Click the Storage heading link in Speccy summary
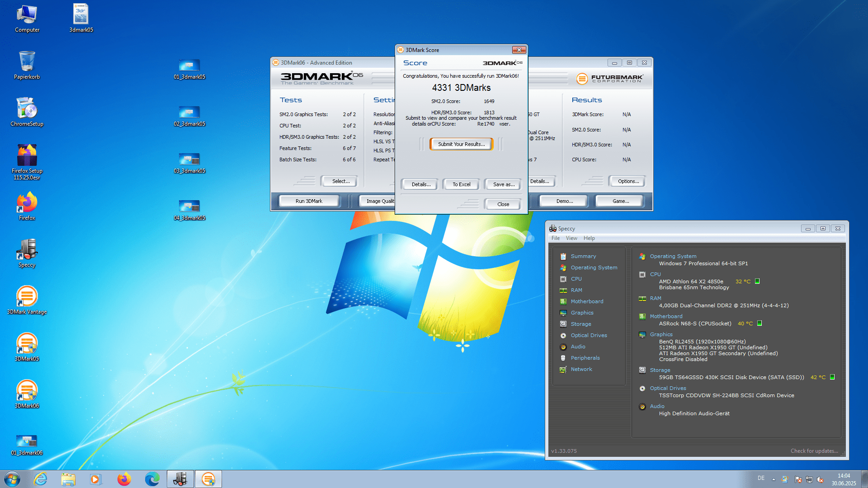868x488 pixels. pyautogui.click(x=660, y=370)
